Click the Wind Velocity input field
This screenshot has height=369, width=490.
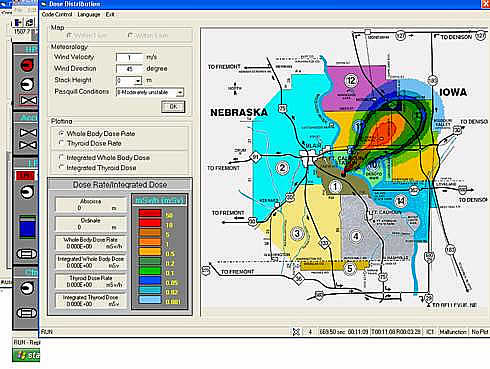(130, 57)
